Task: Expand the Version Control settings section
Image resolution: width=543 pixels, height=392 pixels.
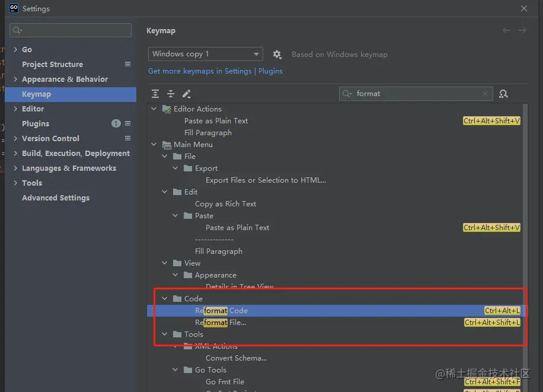Action: tap(15, 138)
